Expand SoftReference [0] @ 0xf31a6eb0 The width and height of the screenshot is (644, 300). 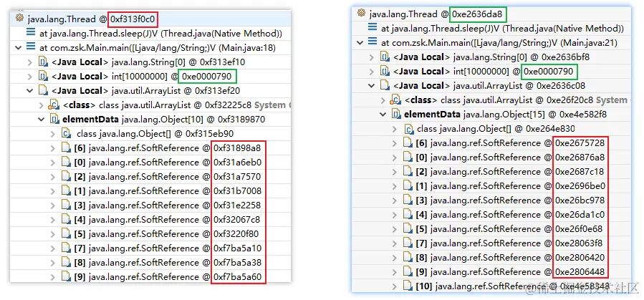[x=53, y=163]
